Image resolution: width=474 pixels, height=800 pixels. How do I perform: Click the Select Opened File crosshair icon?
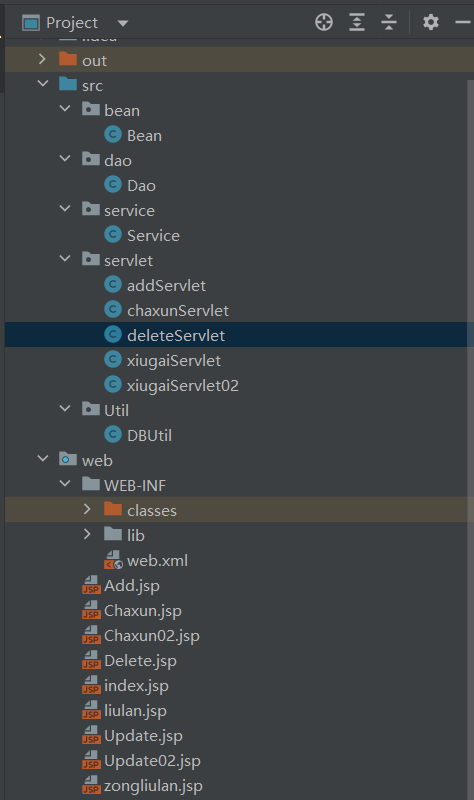point(324,22)
